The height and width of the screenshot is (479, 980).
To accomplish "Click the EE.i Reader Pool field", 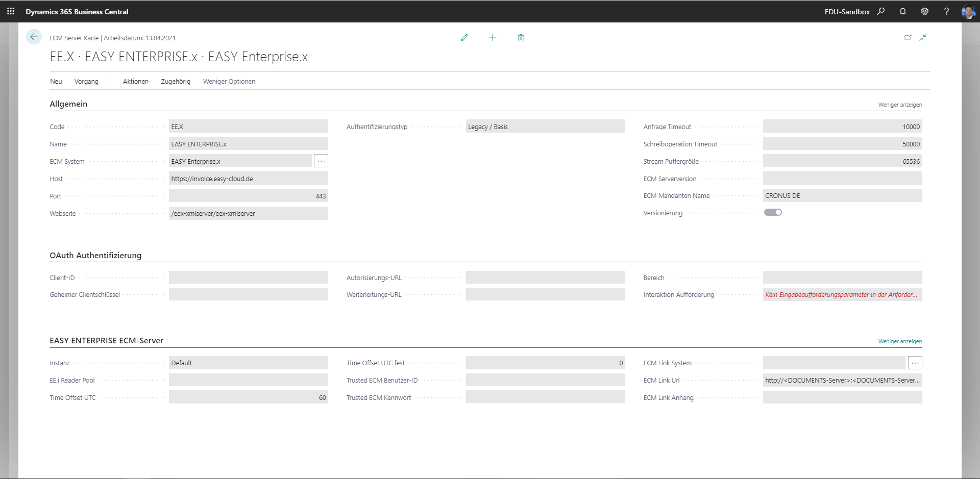I will pos(248,380).
